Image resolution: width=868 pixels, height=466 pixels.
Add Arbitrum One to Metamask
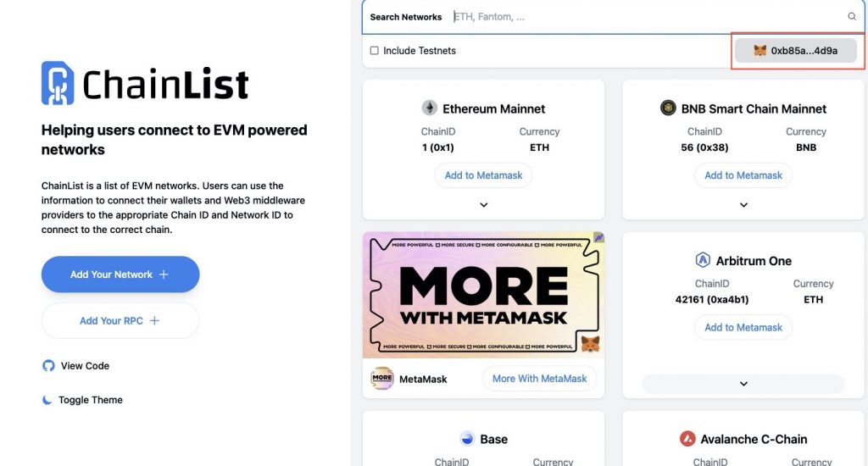pos(743,328)
